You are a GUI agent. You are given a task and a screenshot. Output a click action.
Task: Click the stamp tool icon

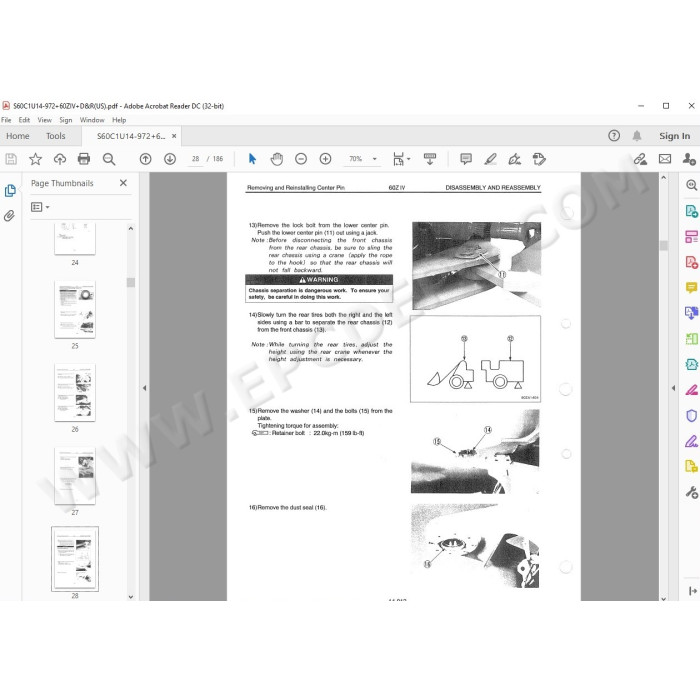[539, 159]
